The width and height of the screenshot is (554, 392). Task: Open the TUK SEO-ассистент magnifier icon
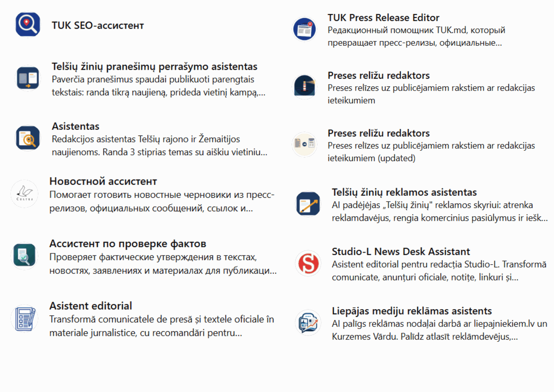click(x=28, y=25)
